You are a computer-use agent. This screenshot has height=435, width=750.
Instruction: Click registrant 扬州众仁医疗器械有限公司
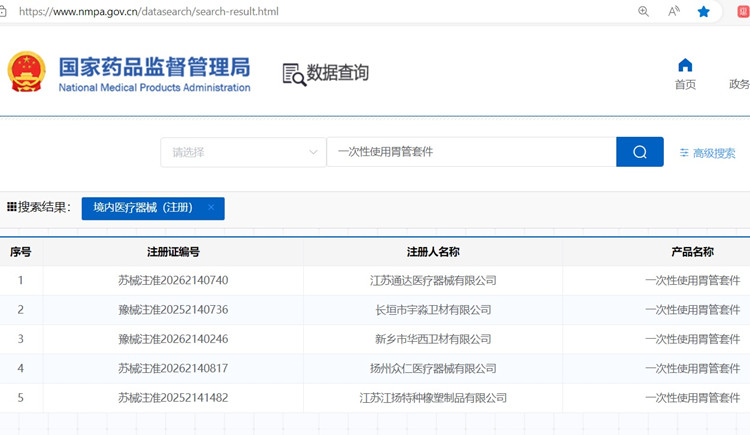point(433,368)
